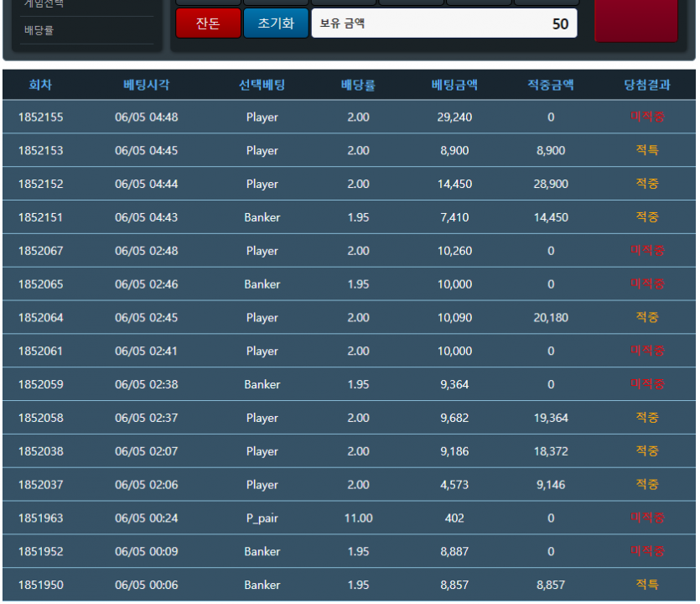Viewport: 700px width, 604px height.
Task: Click bet time 06/05 02:46
Action: (x=147, y=284)
